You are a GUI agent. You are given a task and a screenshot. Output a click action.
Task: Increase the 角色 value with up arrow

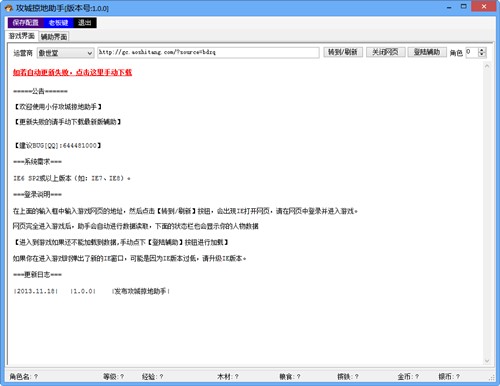(482, 50)
